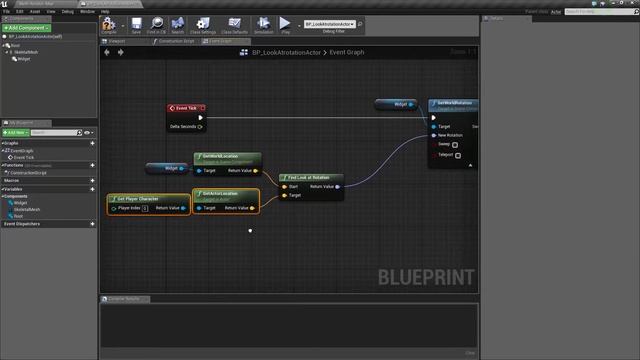Add new macro with Macros plus icon
This screenshot has height=360, width=640.
click(x=92, y=180)
